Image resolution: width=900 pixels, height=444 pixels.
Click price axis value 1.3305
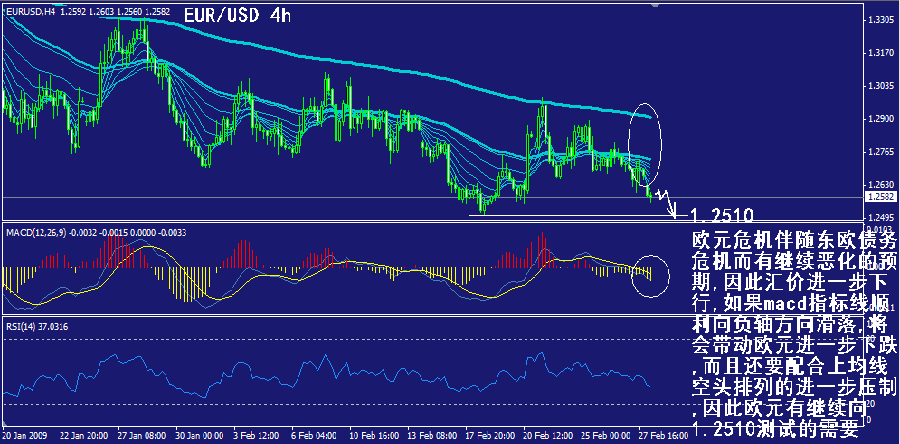[880, 20]
